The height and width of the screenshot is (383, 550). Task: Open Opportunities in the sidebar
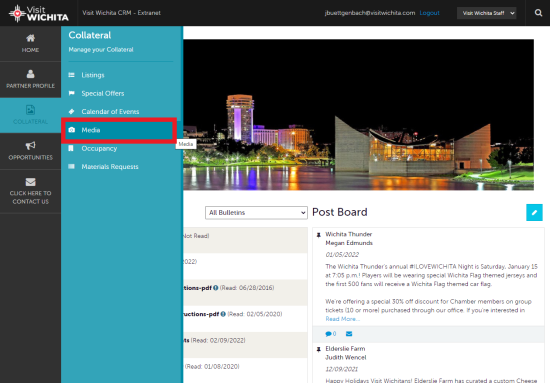pos(31,151)
